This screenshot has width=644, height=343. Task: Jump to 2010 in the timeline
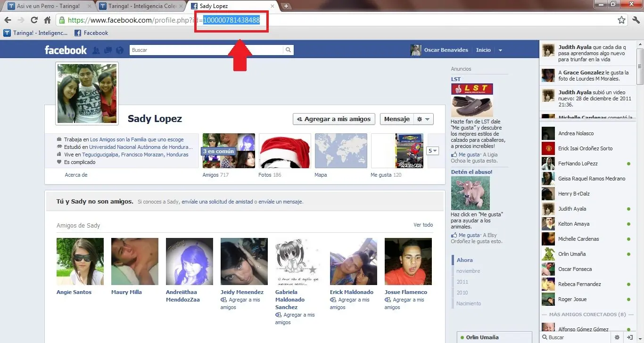point(462,293)
